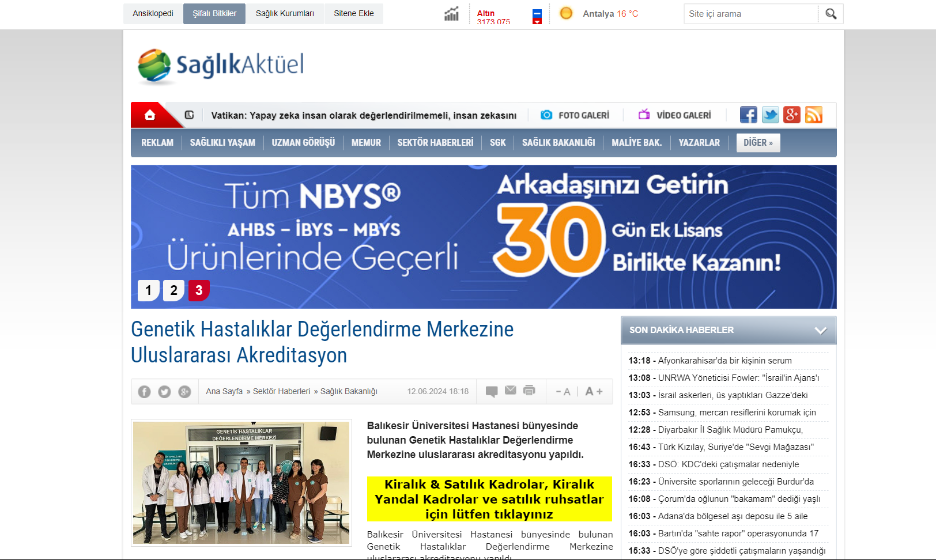Screen dimensions: 936x560
Task: Open the Google Plus header icon
Action: tap(792, 115)
